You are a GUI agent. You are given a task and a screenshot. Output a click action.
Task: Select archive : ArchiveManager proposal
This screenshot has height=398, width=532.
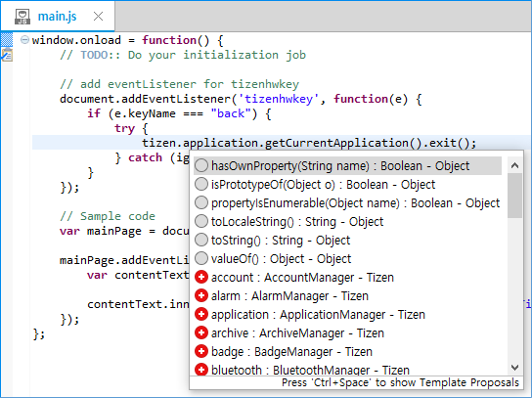point(347,333)
